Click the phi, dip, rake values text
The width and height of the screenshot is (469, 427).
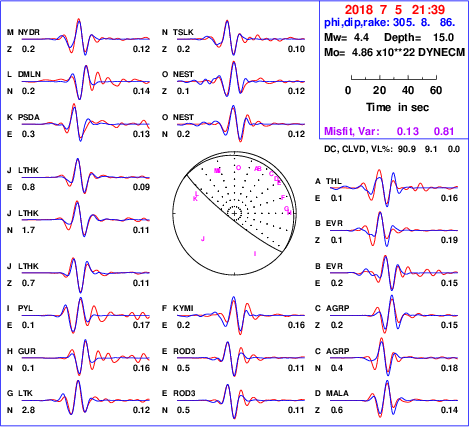tap(390, 22)
